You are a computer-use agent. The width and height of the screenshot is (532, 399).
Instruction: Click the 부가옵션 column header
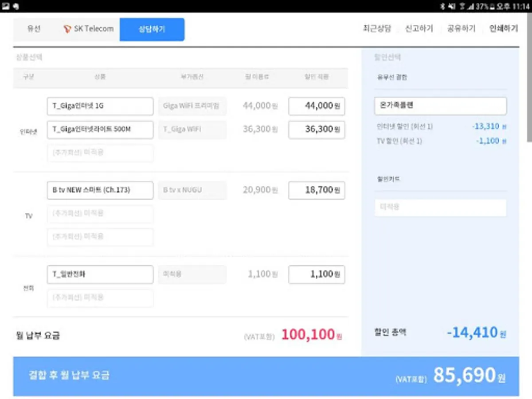(x=192, y=77)
